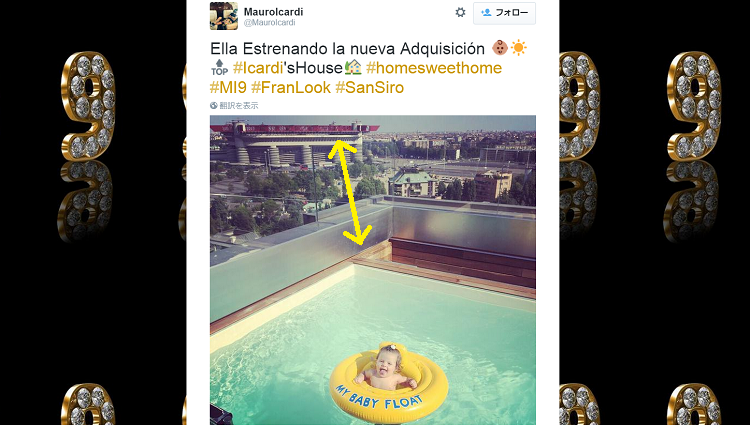Click the San Siro stadium in the photo
The image size is (750, 426).
[293, 144]
